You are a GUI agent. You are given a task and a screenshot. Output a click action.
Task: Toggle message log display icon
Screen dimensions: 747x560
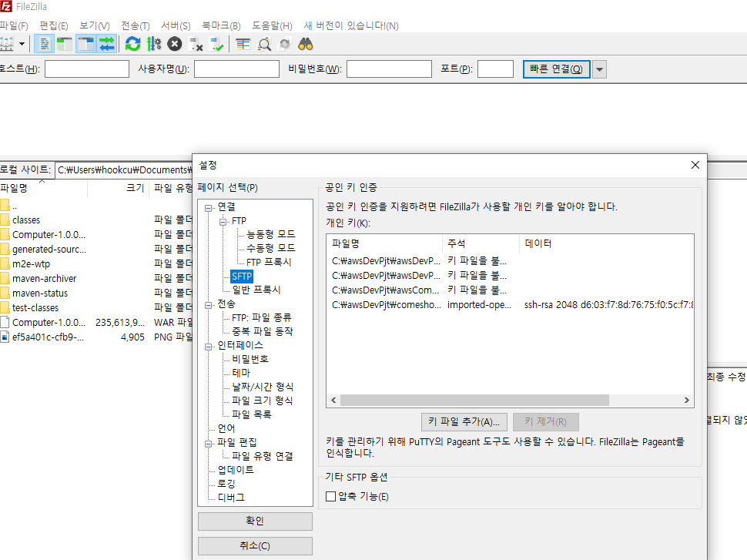coord(45,45)
